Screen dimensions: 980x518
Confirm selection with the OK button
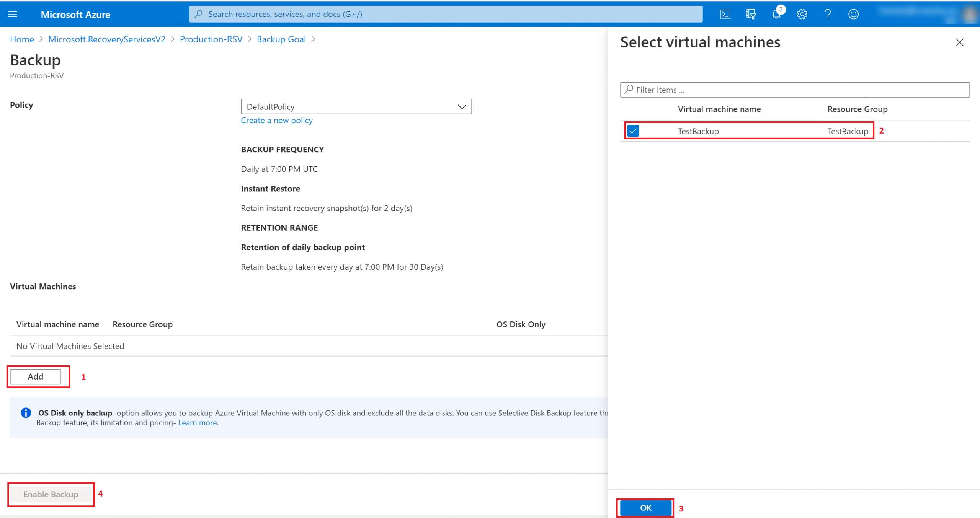click(645, 508)
